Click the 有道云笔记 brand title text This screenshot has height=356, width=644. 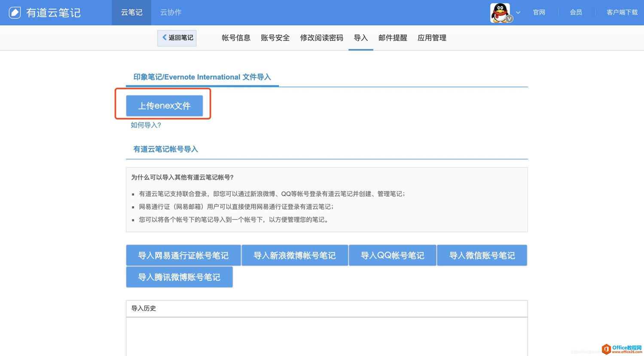pyautogui.click(x=53, y=13)
